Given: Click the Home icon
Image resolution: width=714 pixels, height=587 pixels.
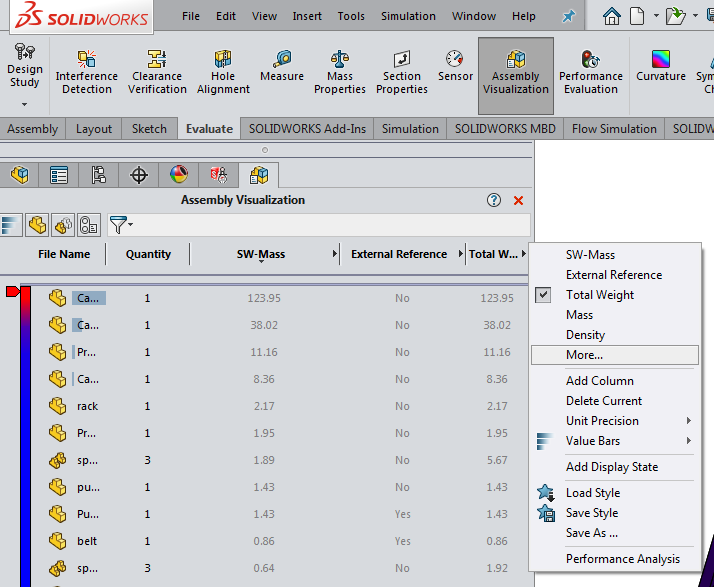Looking at the screenshot, I should (612, 16).
